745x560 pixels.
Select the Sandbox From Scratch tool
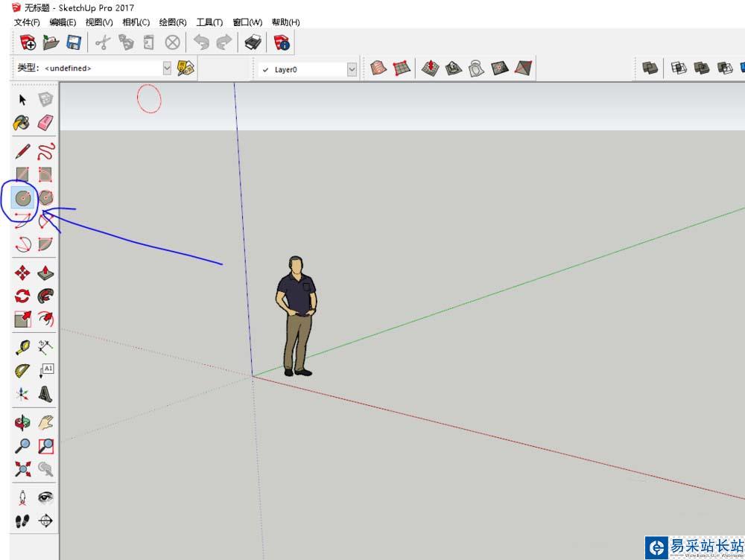(x=402, y=68)
